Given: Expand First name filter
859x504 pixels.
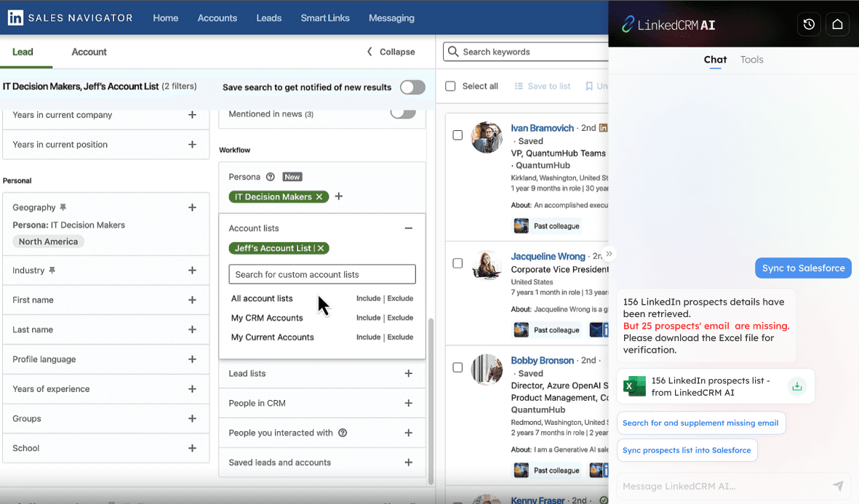Looking at the screenshot, I should point(192,300).
